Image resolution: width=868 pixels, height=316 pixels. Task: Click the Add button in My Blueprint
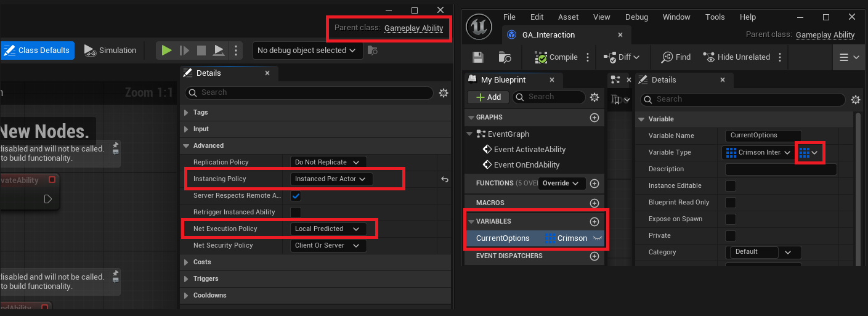pyautogui.click(x=488, y=97)
